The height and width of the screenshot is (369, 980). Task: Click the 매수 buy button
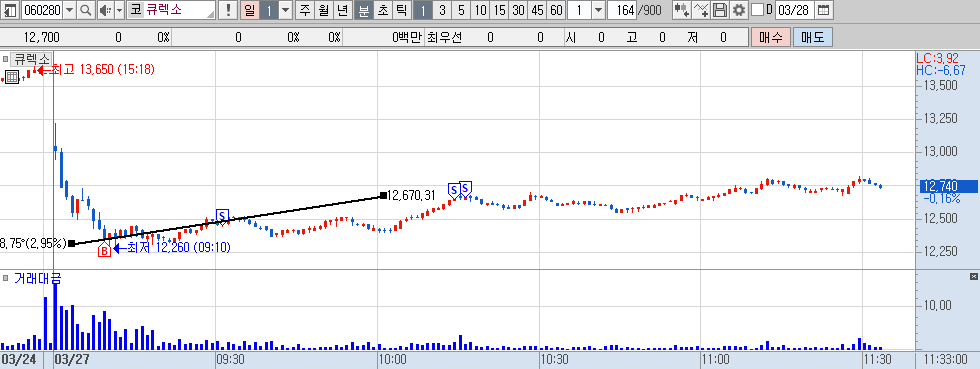(x=771, y=37)
